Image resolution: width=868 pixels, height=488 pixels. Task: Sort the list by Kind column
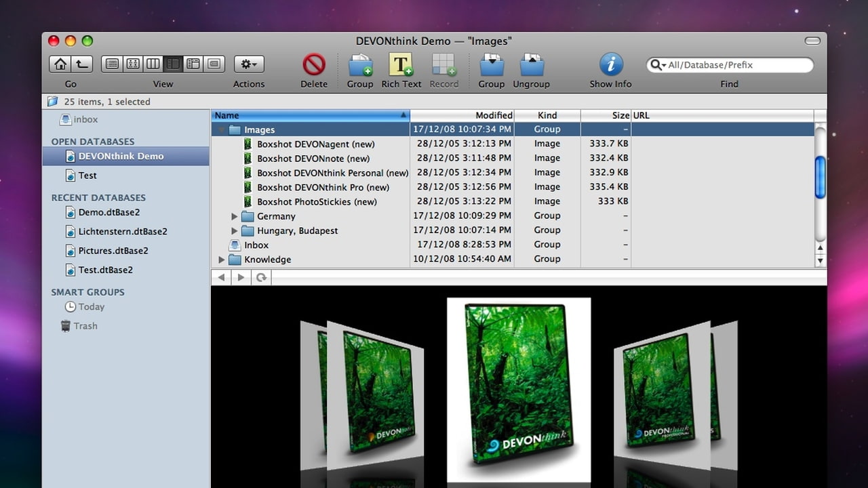point(547,115)
